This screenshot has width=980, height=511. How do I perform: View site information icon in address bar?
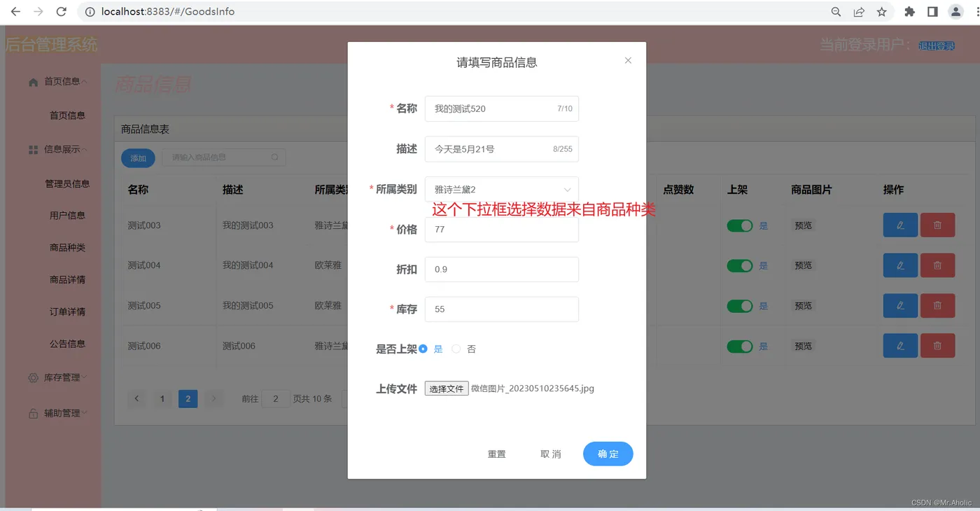(89, 12)
